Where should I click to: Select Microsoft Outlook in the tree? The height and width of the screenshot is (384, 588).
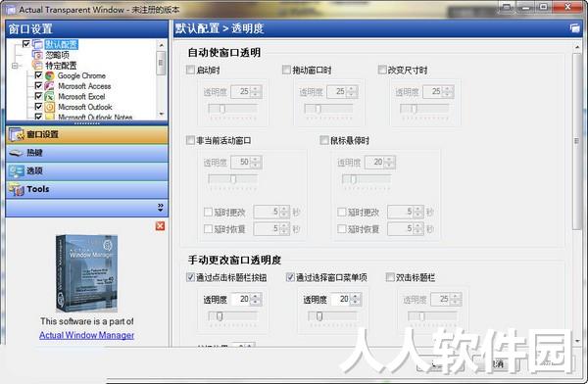(x=84, y=107)
